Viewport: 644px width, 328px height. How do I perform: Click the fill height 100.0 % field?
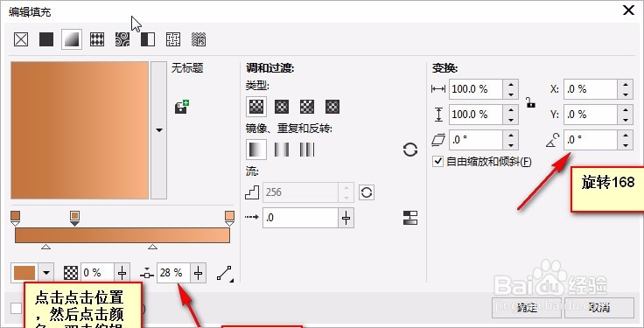(x=476, y=115)
